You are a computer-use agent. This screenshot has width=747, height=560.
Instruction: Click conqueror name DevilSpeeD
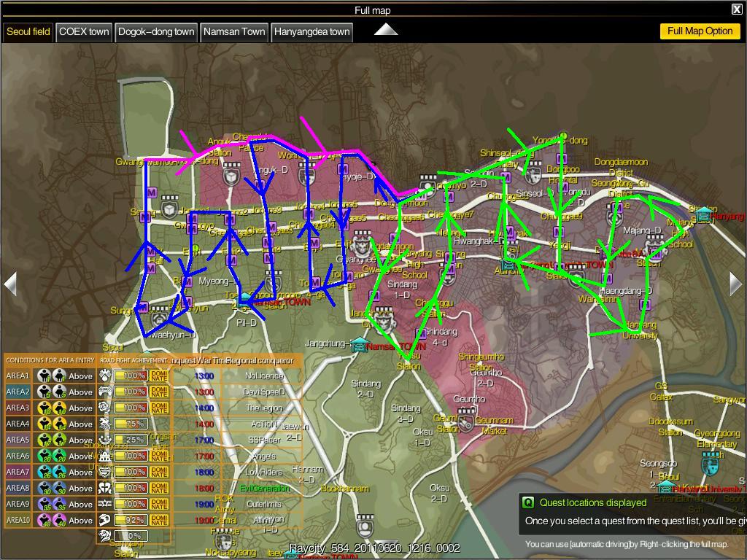click(264, 392)
